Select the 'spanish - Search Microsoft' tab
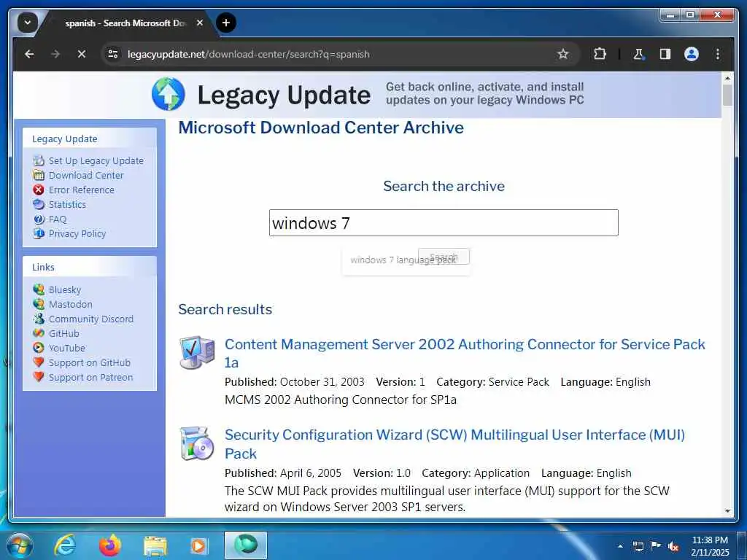 [x=125, y=23]
